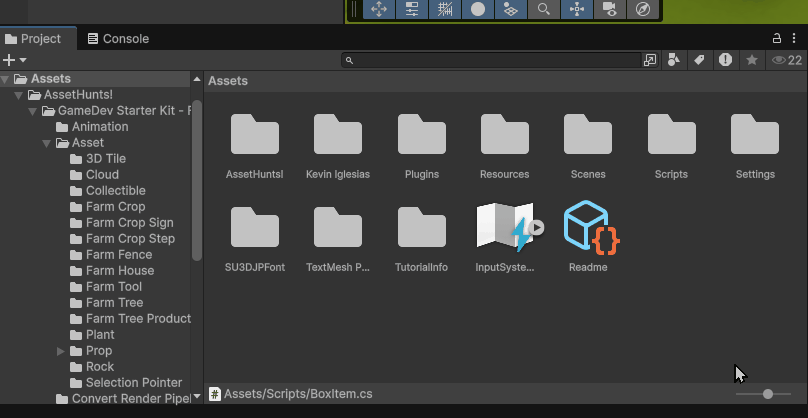Click the Search by Label tag icon
Image resolution: width=808 pixels, height=418 pixels.
(700, 60)
